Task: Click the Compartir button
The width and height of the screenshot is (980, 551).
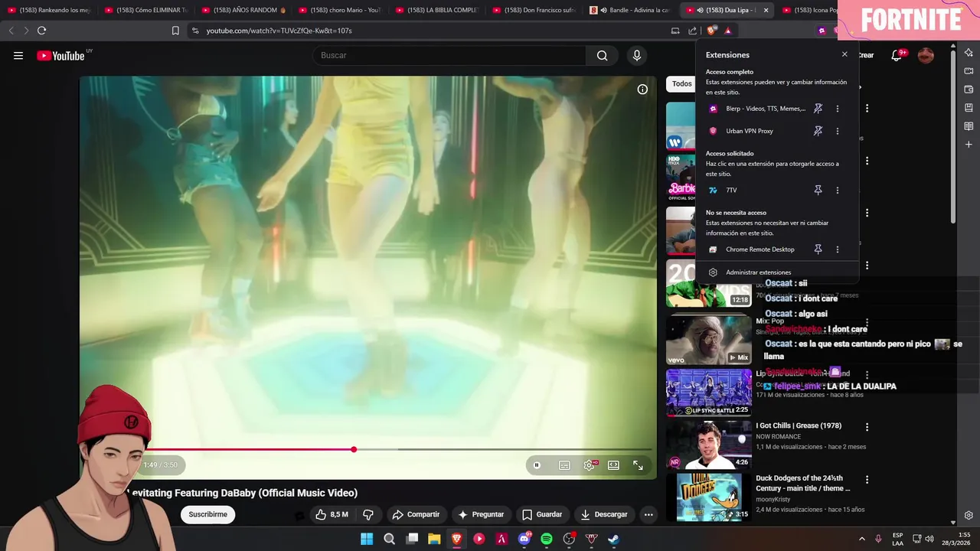Action: point(416,514)
